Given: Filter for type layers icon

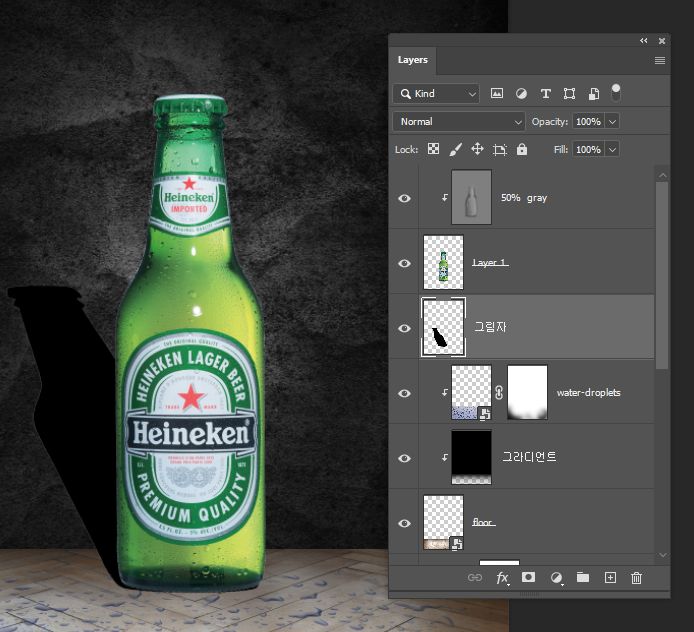Looking at the screenshot, I should (545, 93).
